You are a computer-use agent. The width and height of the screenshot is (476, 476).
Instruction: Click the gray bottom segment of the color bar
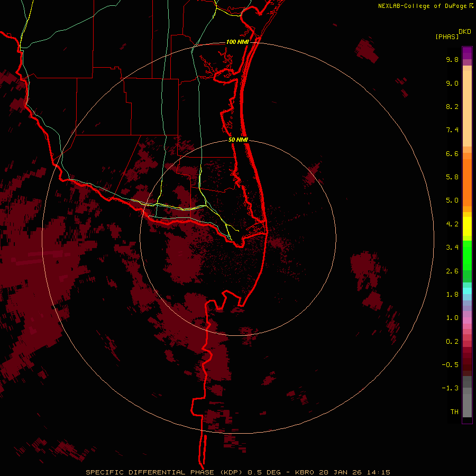tap(467, 397)
